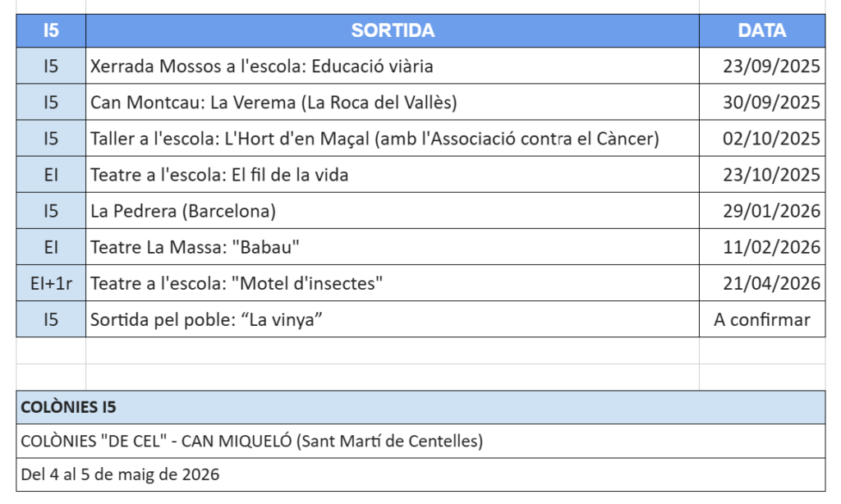Select the date cell 29/01/2026
This screenshot has height=504, width=841.
pyautogui.click(x=770, y=211)
